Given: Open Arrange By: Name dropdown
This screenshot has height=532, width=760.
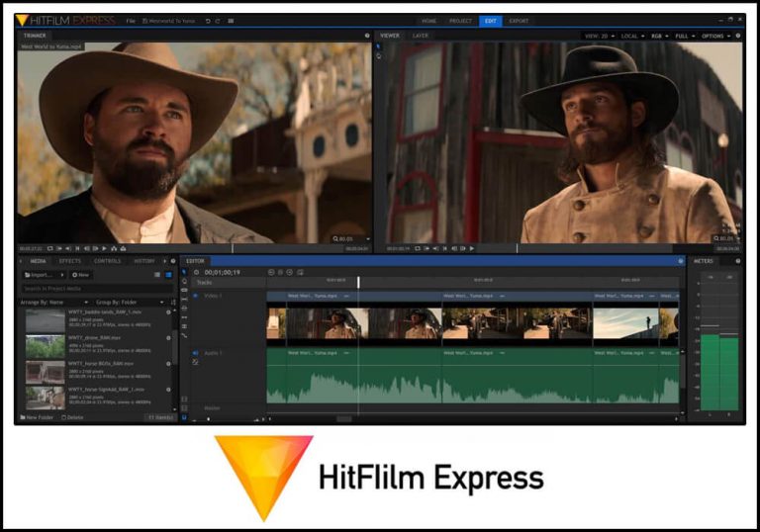Looking at the screenshot, I should click(x=53, y=303).
